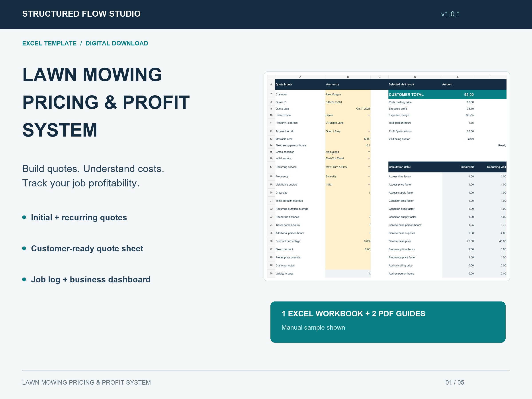Select column A header
The image size is (532, 399).
tap(300, 77)
